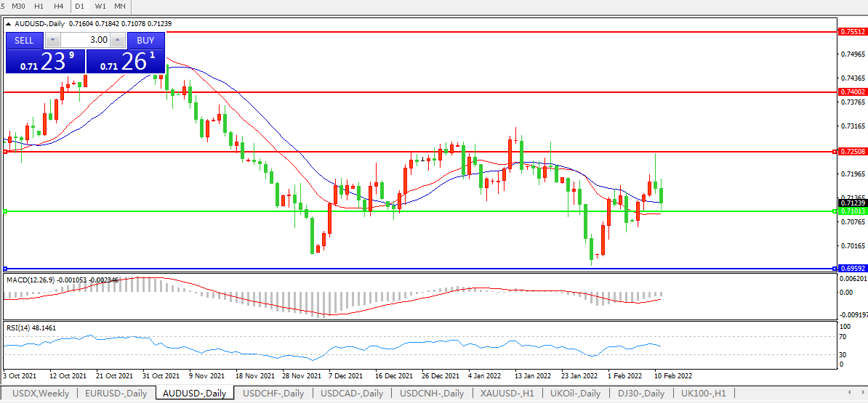Viewport: 868px width, 403px height.
Task: Go to the UKOil-,Daily tab
Action: coord(575,394)
